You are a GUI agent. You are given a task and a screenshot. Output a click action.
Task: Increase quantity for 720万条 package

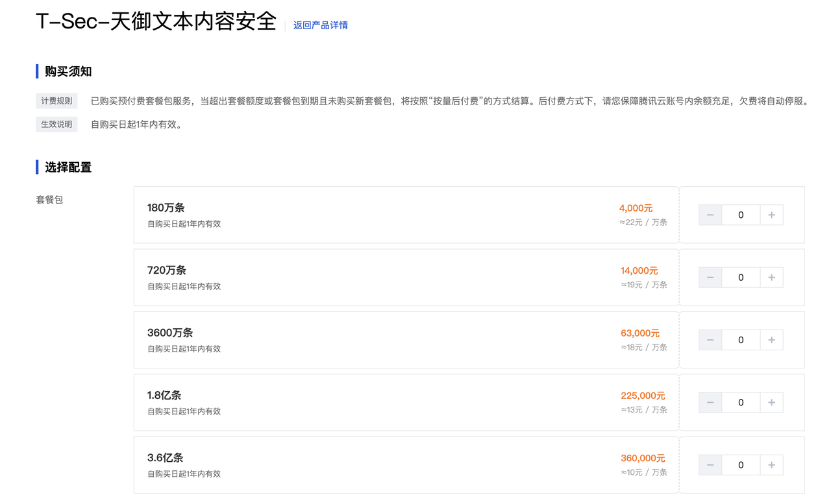pyautogui.click(x=771, y=278)
